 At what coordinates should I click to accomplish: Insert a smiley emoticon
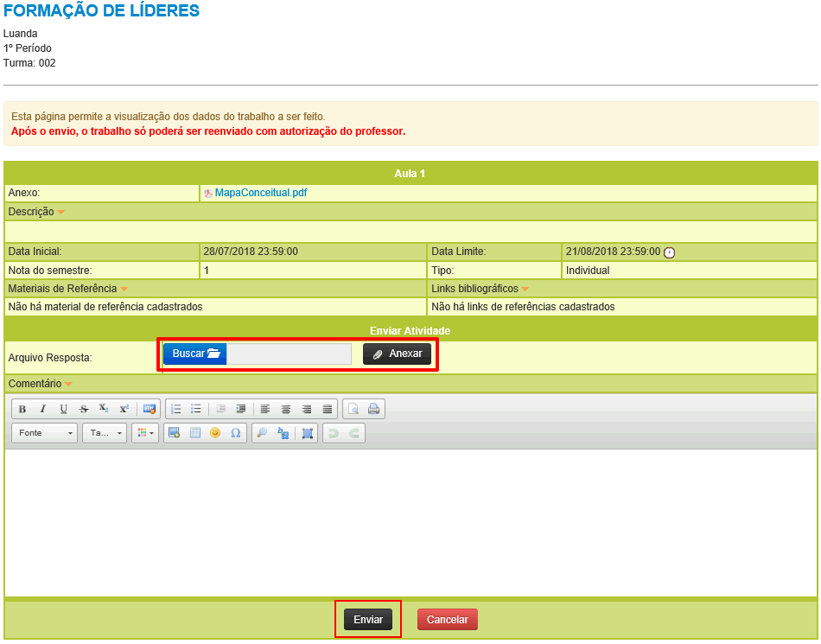[x=215, y=433]
